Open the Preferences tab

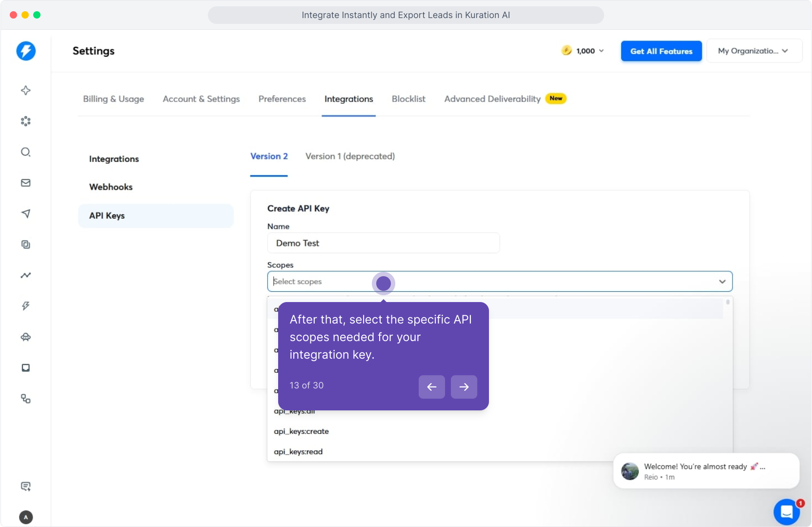point(282,99)
